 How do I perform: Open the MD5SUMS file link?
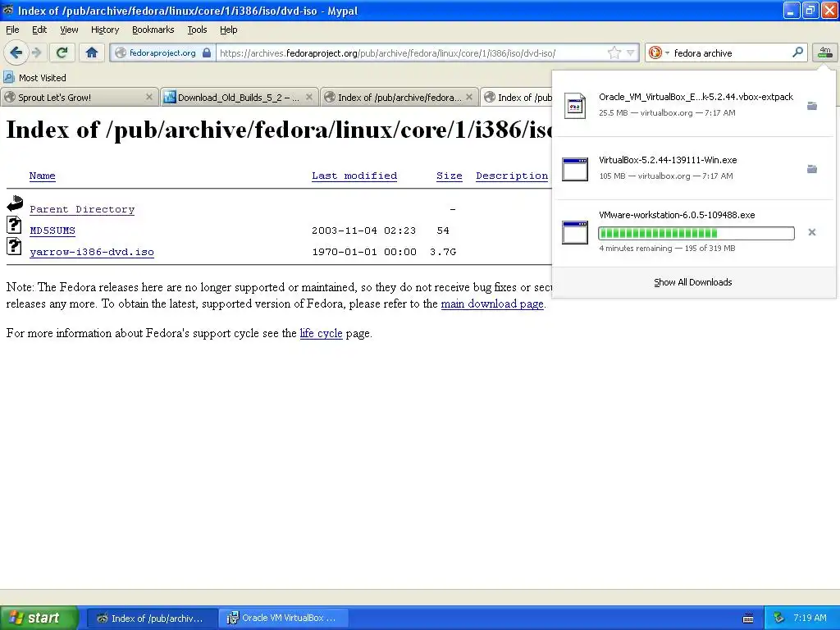point(52,231)
